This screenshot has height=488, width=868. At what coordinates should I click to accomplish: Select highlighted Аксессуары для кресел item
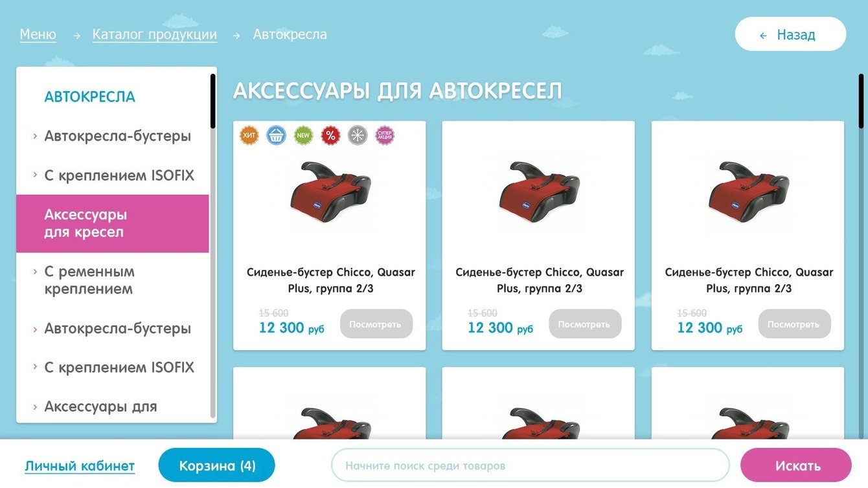click(x=113, y=223)
